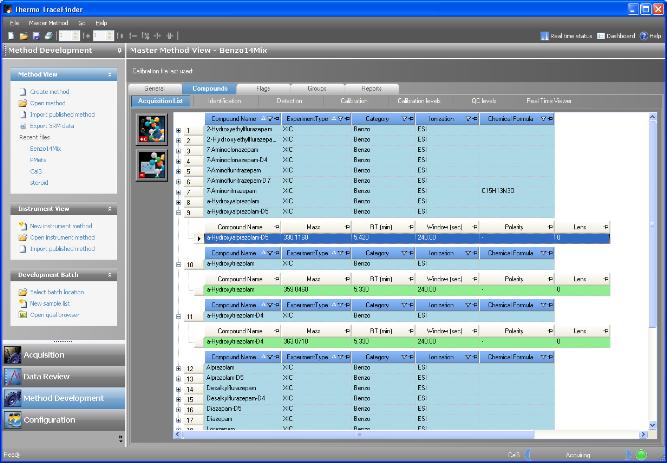Click the green status indicator in status bar
667x463 pixels.
click(x=641, y=454)
